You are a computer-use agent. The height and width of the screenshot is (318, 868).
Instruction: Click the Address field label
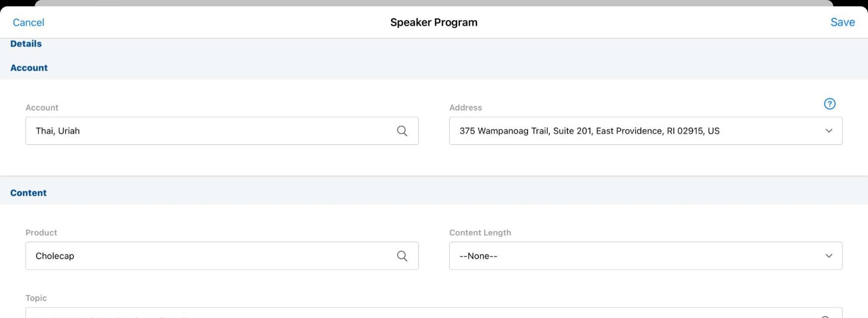465,108
